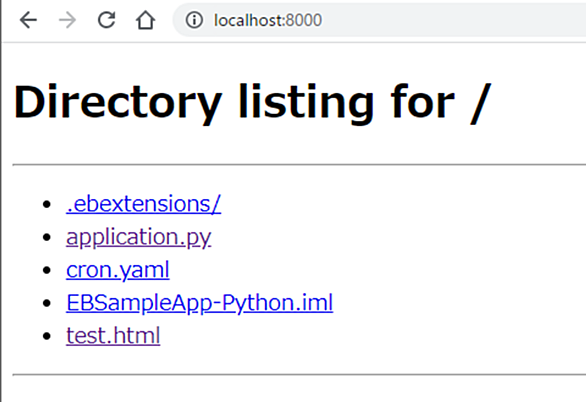
Task: Open the .ebextensions/ folder link
Action: coord(144,204)
